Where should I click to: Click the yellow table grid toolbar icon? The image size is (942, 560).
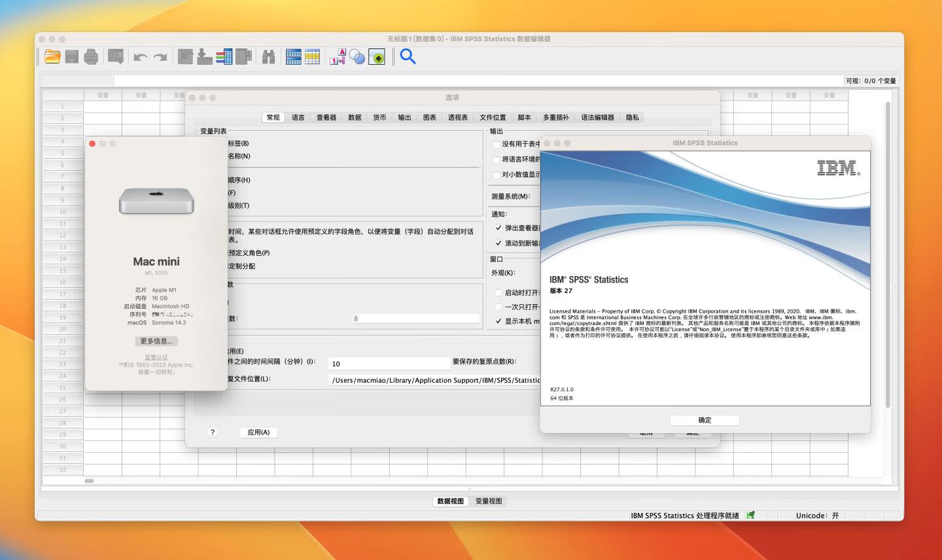click(313, 57)
